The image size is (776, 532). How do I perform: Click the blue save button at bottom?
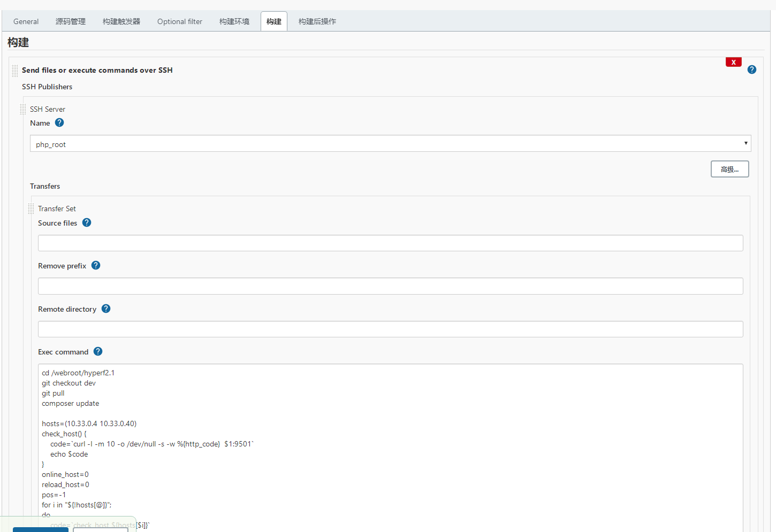[40, 530]
